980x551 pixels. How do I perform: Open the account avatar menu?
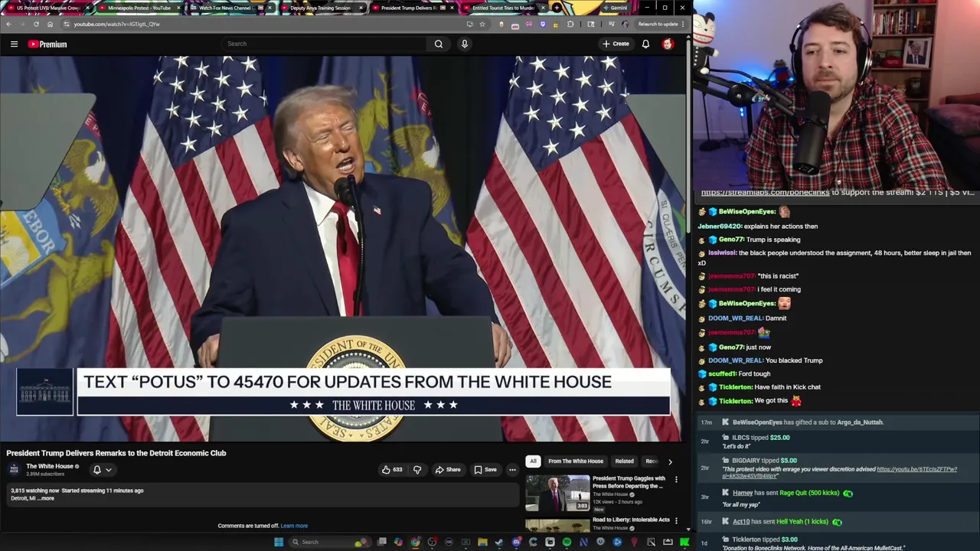[x=668, y=44]
